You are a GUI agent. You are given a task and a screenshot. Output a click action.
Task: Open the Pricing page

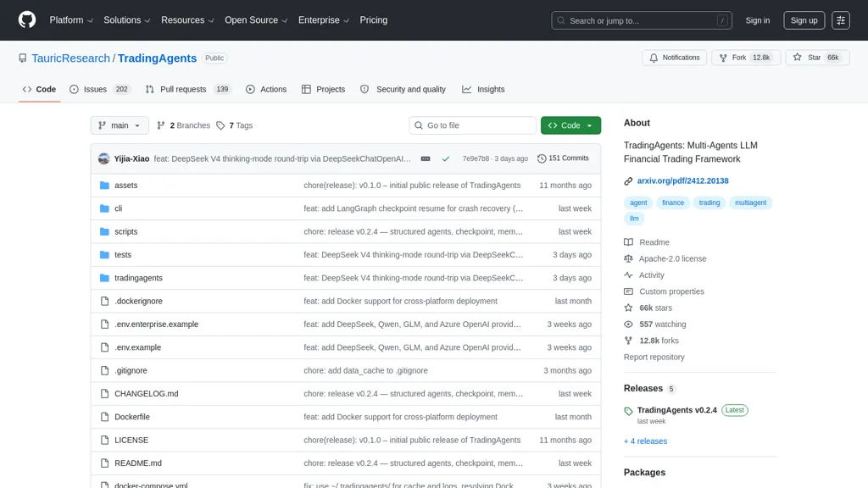tap(374, 20)
